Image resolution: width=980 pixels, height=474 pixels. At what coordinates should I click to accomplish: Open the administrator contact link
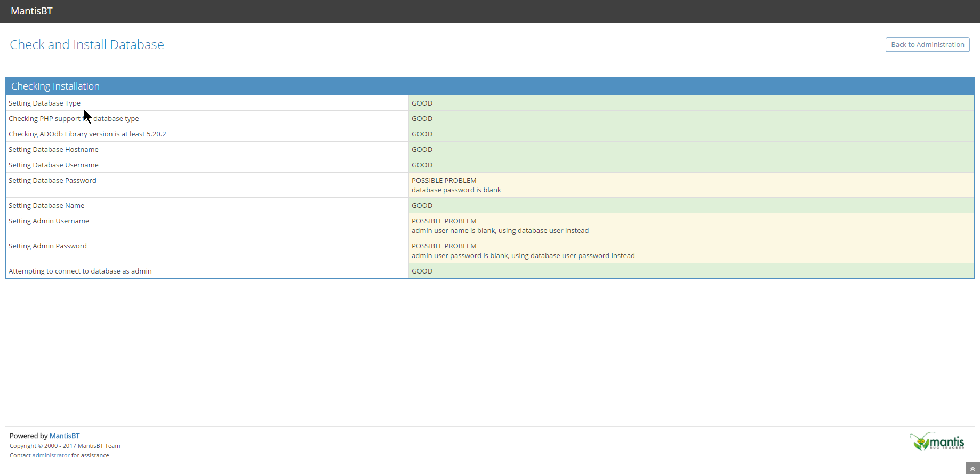[51, 455]
